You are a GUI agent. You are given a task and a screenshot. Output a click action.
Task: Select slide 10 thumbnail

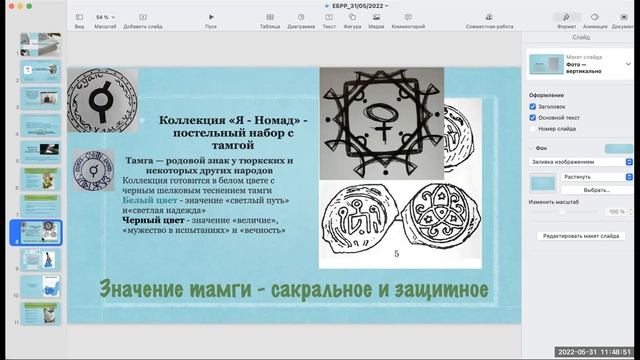40,287
